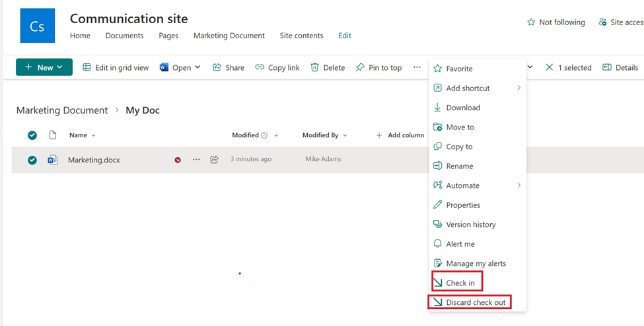Open Version history from the menu
The image size is (644, 326).
(470, 224)
